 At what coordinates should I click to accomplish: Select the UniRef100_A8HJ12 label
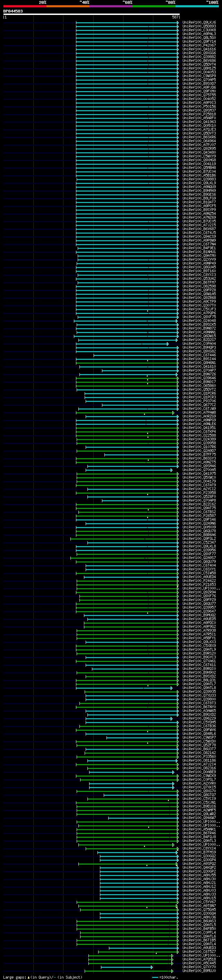pyautogui.click(x=199, y=887)
